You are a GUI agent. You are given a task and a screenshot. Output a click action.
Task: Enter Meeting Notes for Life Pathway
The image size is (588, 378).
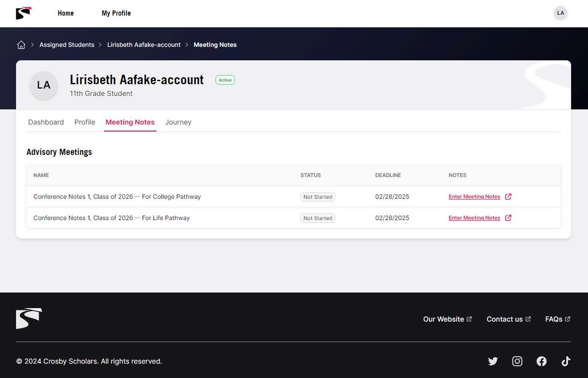coord(474,218)
